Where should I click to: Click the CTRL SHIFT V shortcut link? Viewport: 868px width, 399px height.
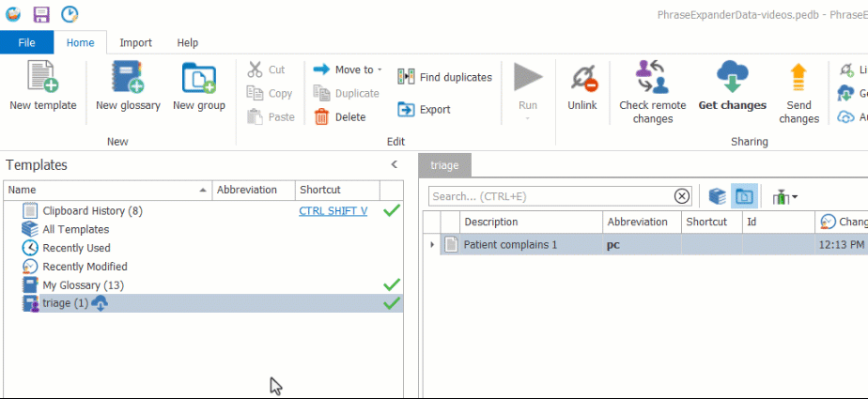coord(333,211)
